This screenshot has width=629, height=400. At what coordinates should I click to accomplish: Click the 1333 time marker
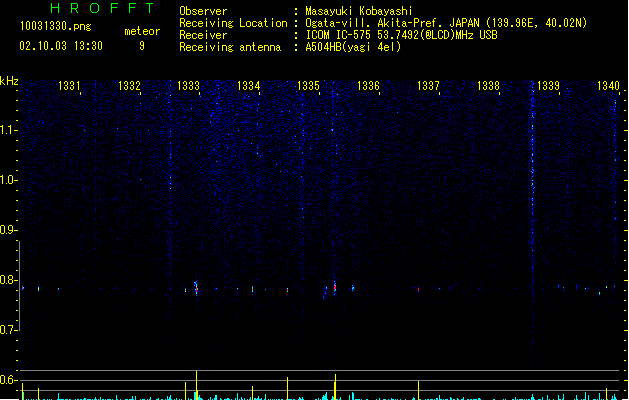pyautogui.click(x=188, y=86)
